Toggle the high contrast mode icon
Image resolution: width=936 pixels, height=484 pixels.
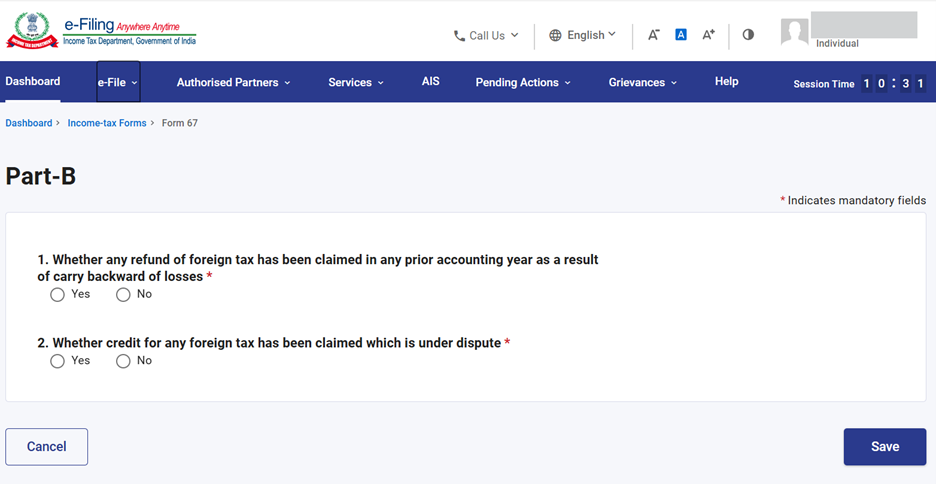click(x=748, y=35)
